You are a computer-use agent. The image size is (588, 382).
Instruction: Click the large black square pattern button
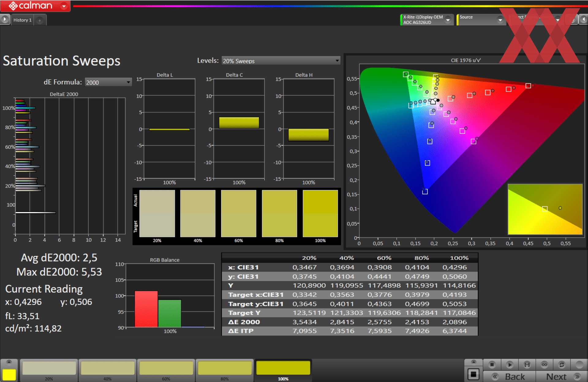tap(473, 374)
